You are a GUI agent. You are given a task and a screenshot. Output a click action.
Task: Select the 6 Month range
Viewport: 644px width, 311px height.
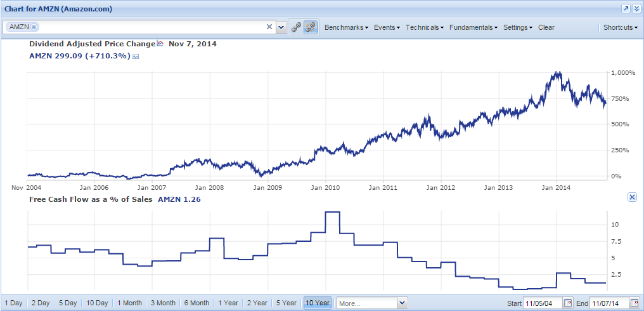[x=196, y=303]
